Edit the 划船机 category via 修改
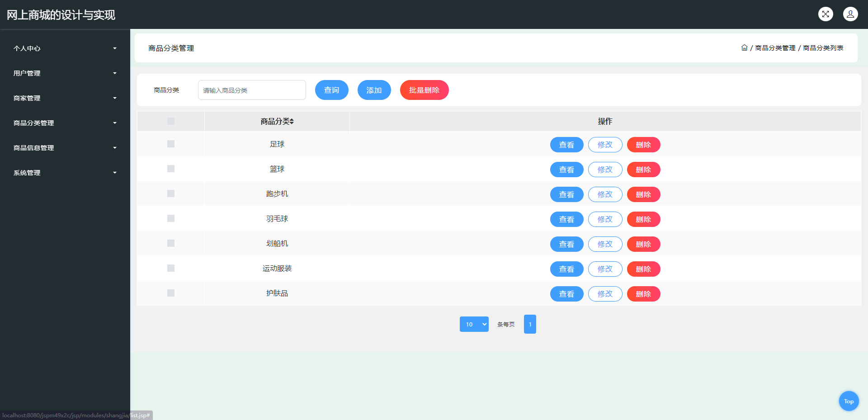 coord(605,244)
